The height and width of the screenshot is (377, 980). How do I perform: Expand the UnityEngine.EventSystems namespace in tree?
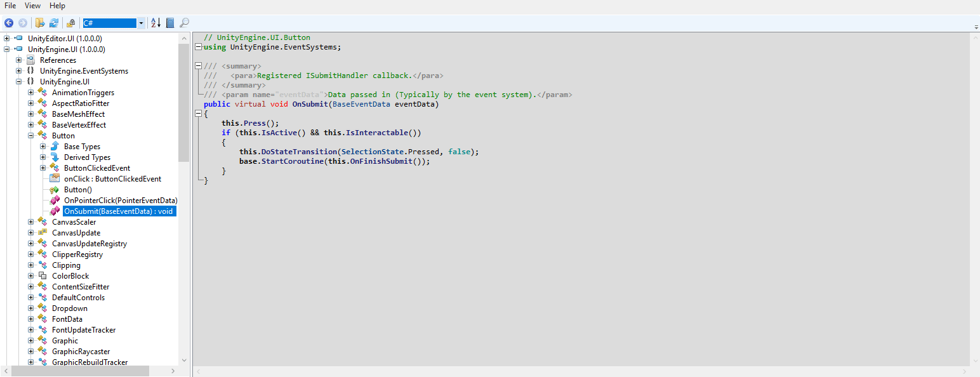(x=18, y=71)
